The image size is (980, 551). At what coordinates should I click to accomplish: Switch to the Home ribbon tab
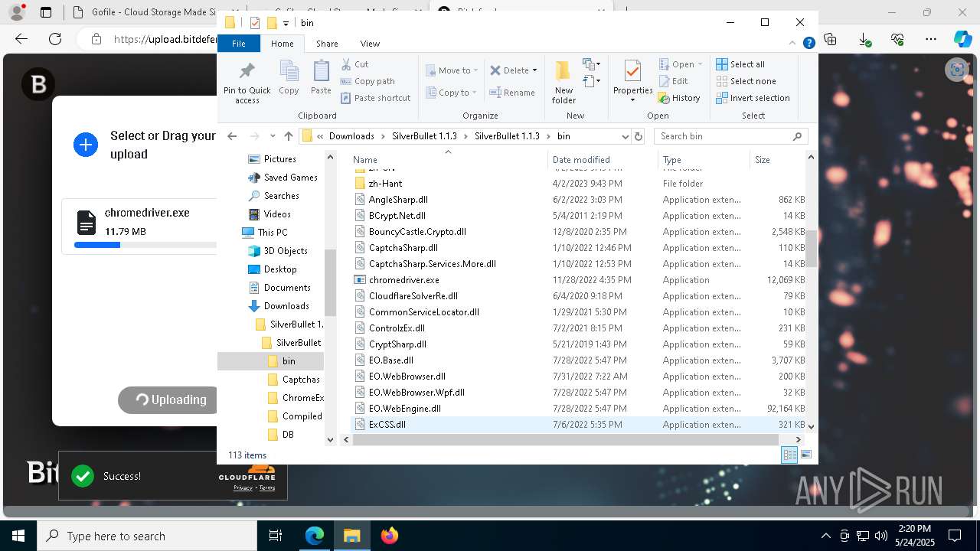click(282, 44)
